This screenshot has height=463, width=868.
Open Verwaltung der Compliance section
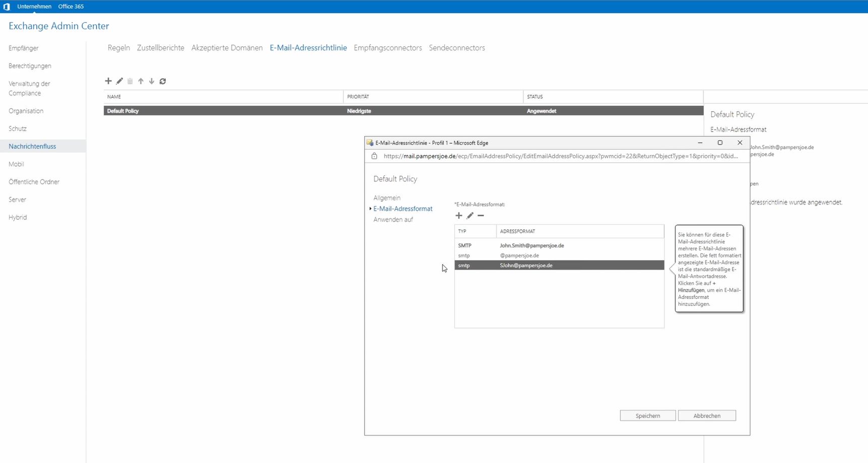29,88
